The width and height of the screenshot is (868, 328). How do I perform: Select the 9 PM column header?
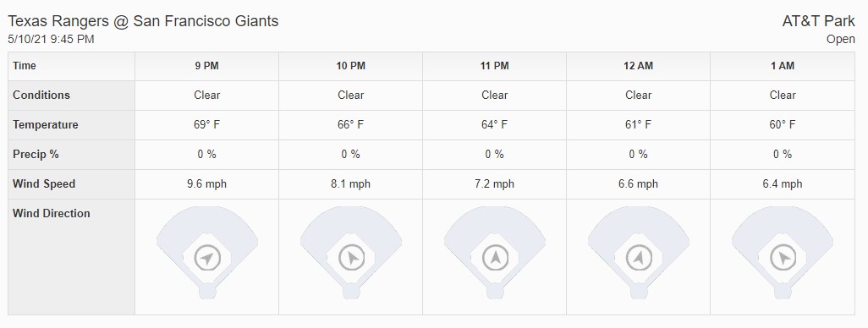coord(207,66)
